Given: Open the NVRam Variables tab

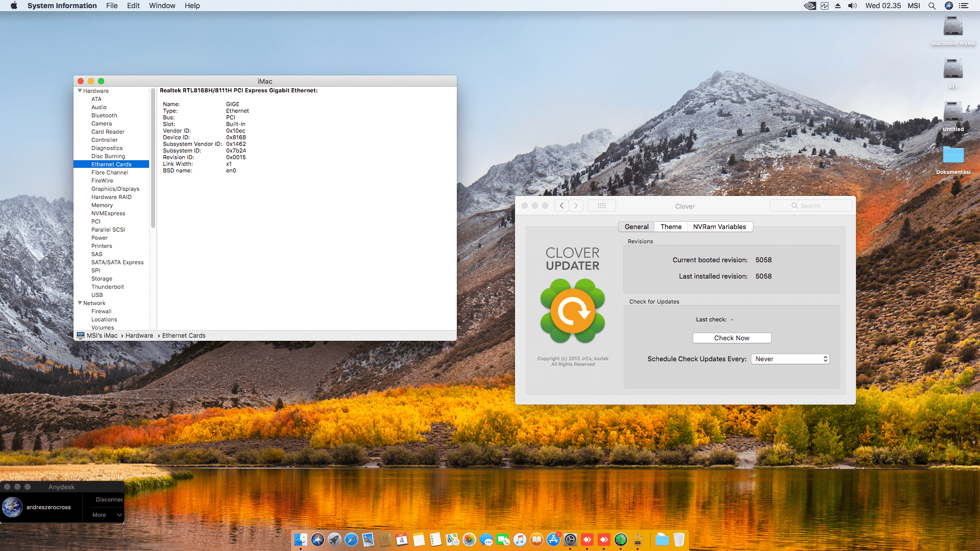Looking at the screenshot, I should point(719,227).
